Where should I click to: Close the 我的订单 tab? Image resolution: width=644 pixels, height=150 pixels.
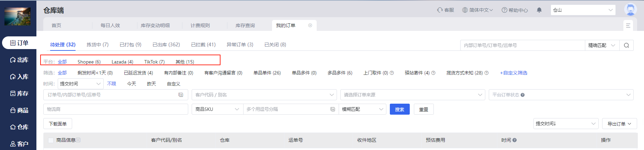click(x=310, y=25)
